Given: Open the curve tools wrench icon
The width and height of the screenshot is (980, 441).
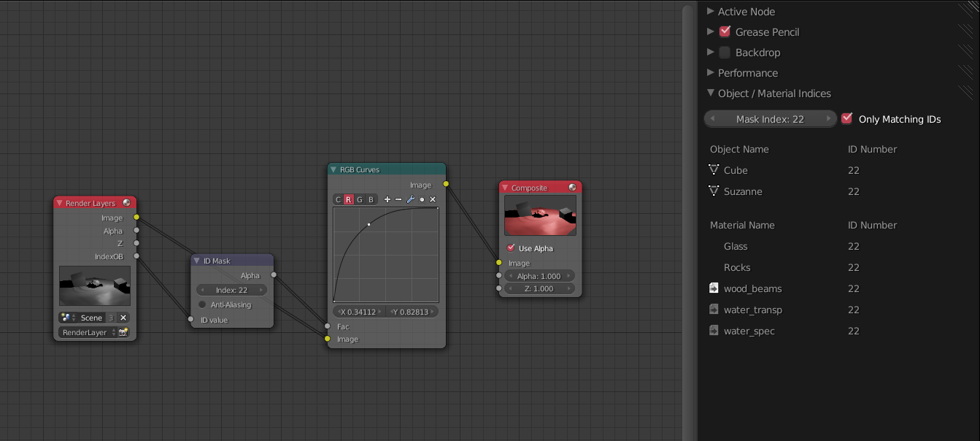Looking at the screenshot, I should tap(410, 199).
